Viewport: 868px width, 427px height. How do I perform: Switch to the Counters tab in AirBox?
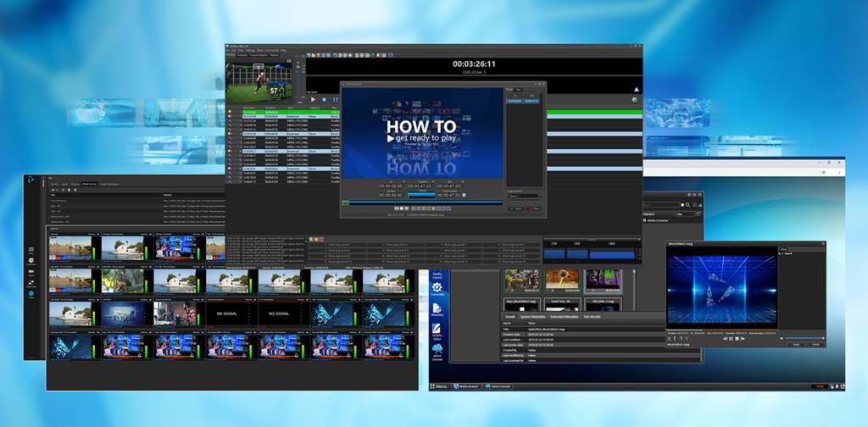click(x=242, y=55)
